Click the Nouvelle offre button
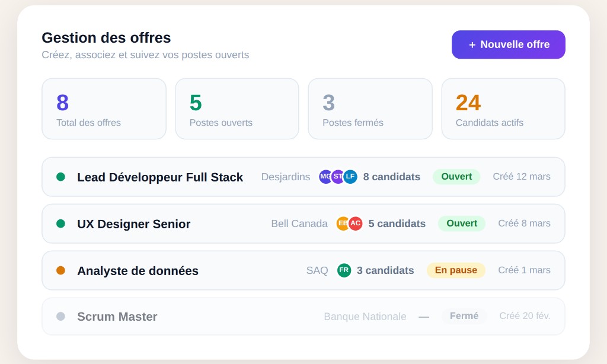 coord(508,44)
